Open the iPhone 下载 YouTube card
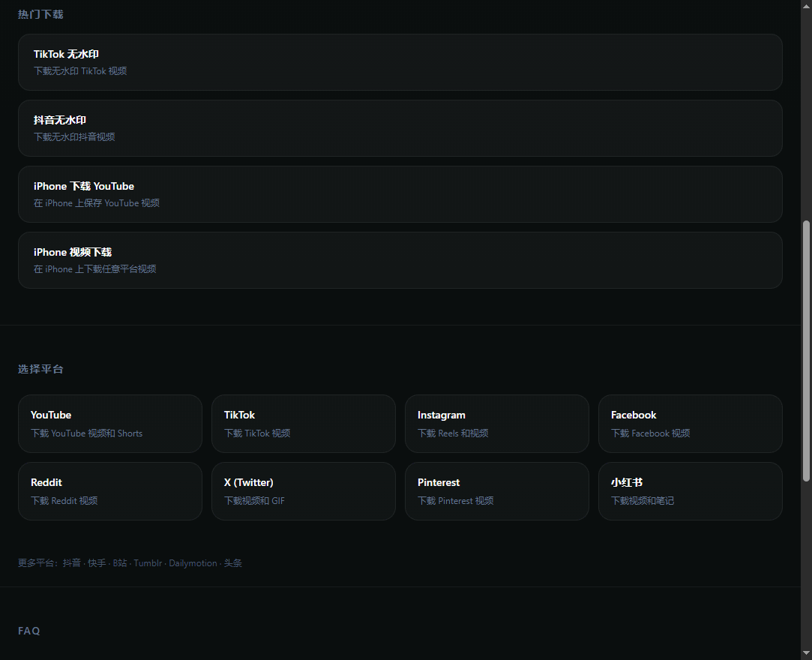This screenshot has height=660, width=812. [x=400, y=194]
